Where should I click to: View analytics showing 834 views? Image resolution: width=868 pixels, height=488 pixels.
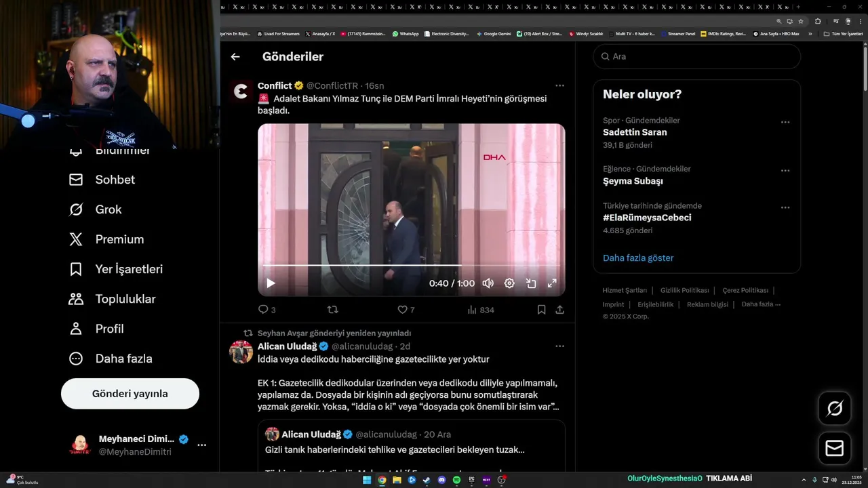(x=481, y=310)
